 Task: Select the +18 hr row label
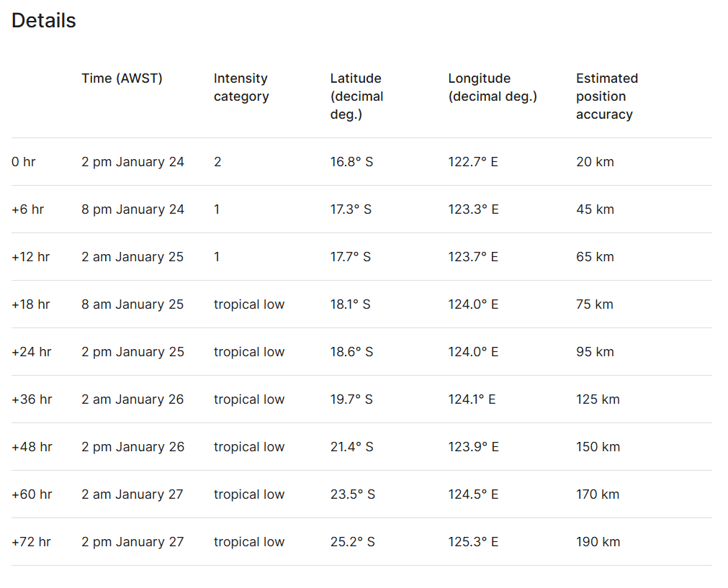(31, 304)
